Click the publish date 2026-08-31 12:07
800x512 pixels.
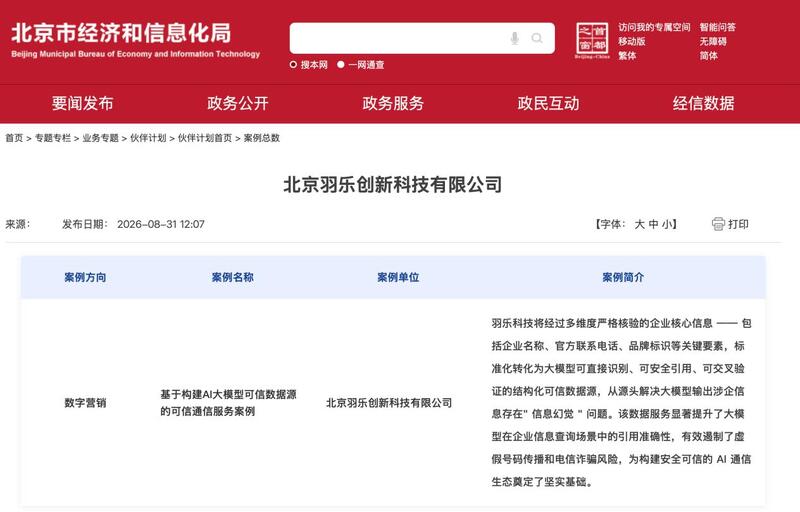[x=161, y=224]
